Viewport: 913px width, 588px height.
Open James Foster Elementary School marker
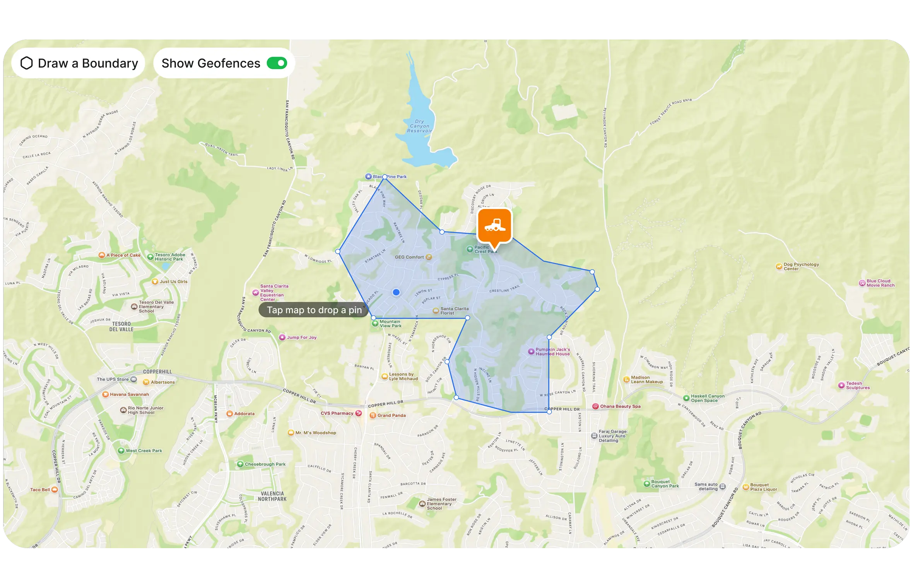pos(422,504)
